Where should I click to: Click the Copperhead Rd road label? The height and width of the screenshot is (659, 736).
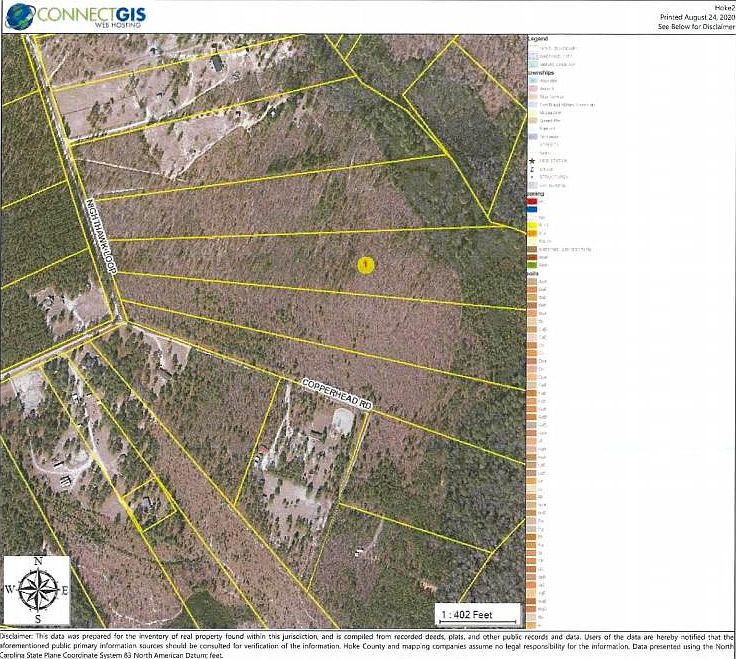click(336, 394)
